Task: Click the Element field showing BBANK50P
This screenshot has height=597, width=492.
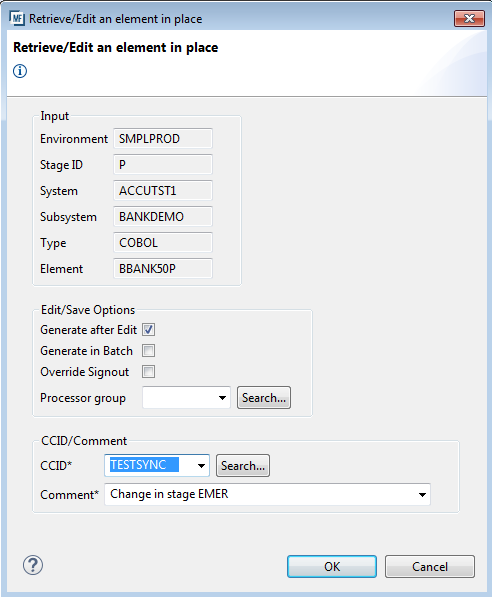Action: (x=163, y=269)
